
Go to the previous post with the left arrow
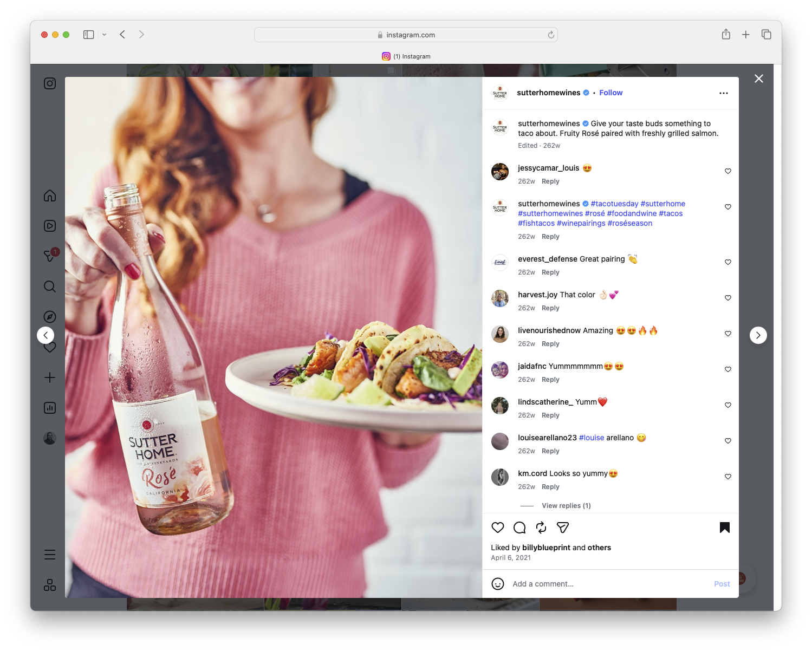tap(46, 335)
